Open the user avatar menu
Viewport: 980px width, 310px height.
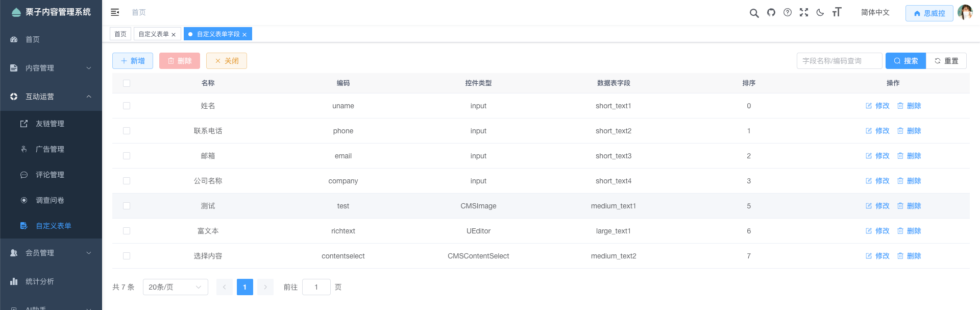tap(965, 12)
